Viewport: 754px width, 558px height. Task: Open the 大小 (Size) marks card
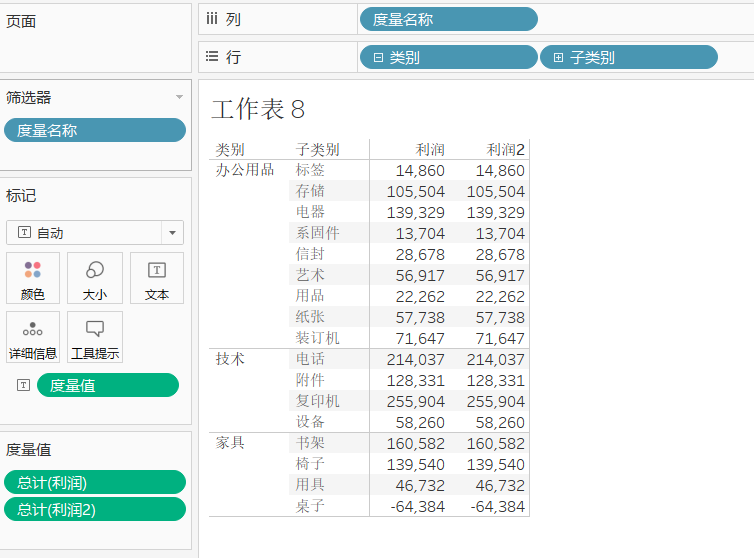(x=95, y=278)
